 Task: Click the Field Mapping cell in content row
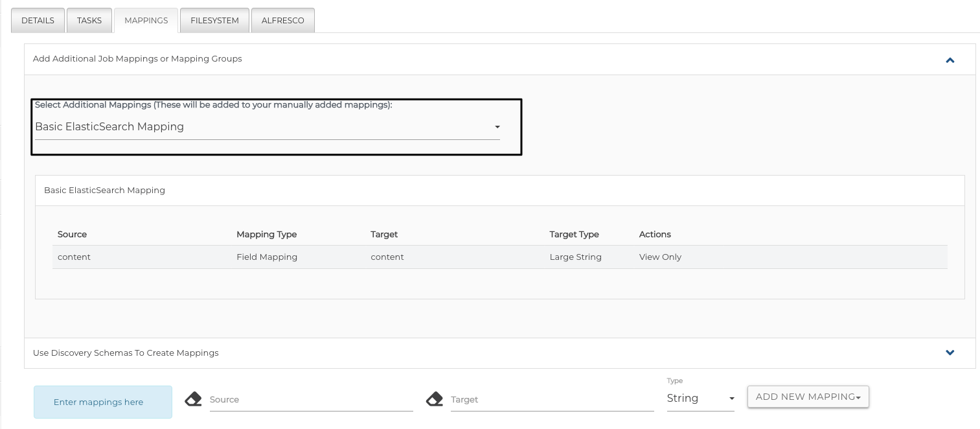(x=267, y=257)
